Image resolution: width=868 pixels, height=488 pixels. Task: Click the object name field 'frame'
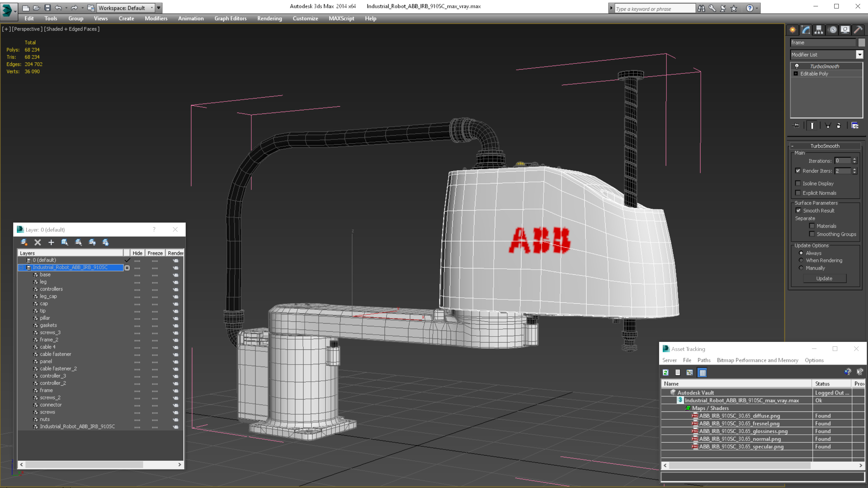pos(823,42)
